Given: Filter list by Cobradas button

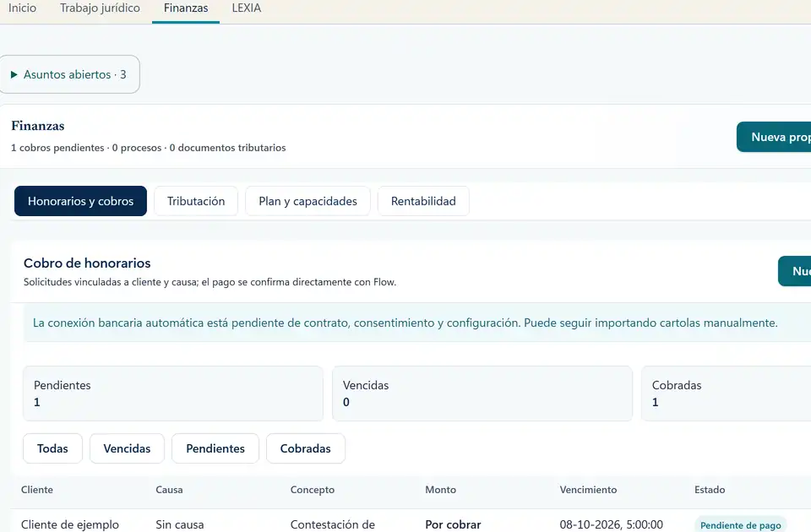Looking at the screenshot, I should point(305,448).
